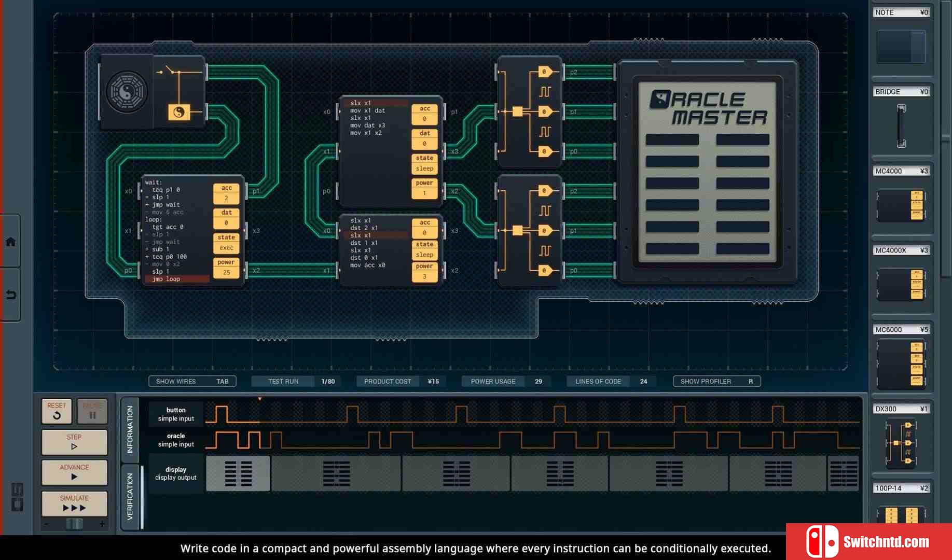
Task: Select the MC4000 microcontroller part
Action: pyautogui.click(x=901, y=205)
